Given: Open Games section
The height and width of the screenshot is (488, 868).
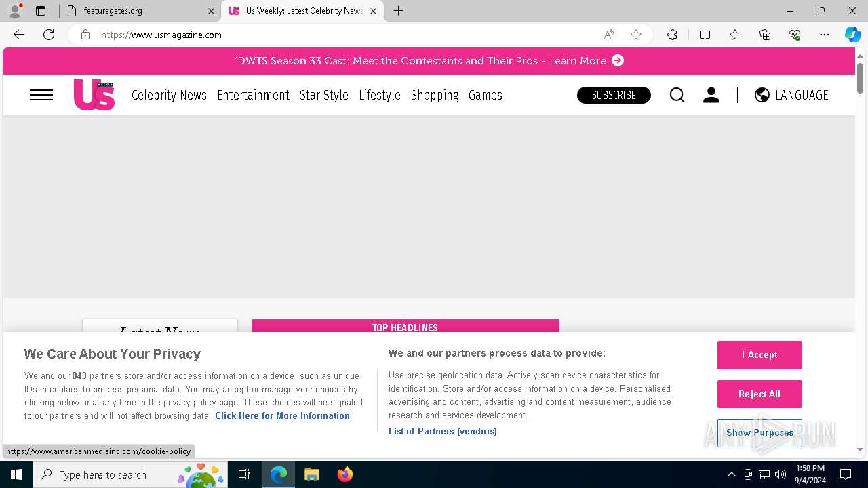Looking at the screenshot, I should [486, 95].
